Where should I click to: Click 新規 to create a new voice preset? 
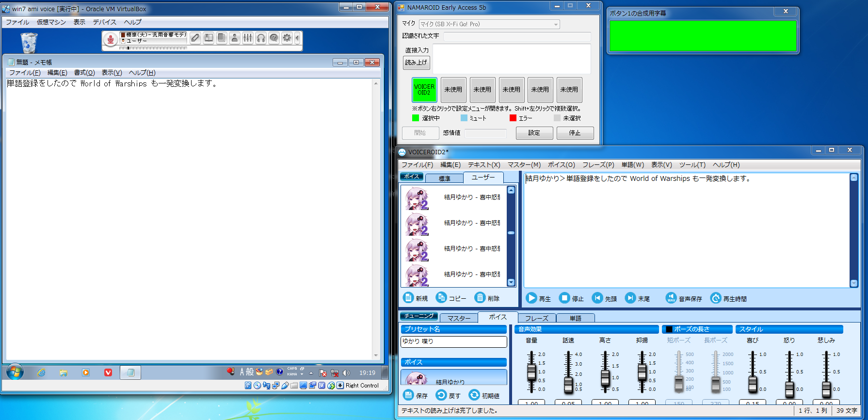[x=416, y=298]
